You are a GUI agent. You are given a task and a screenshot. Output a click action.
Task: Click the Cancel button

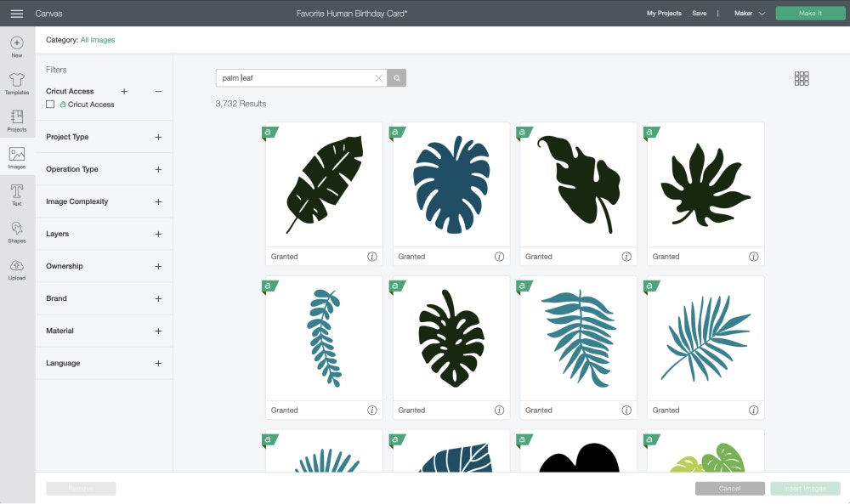[x=729, y=489]
